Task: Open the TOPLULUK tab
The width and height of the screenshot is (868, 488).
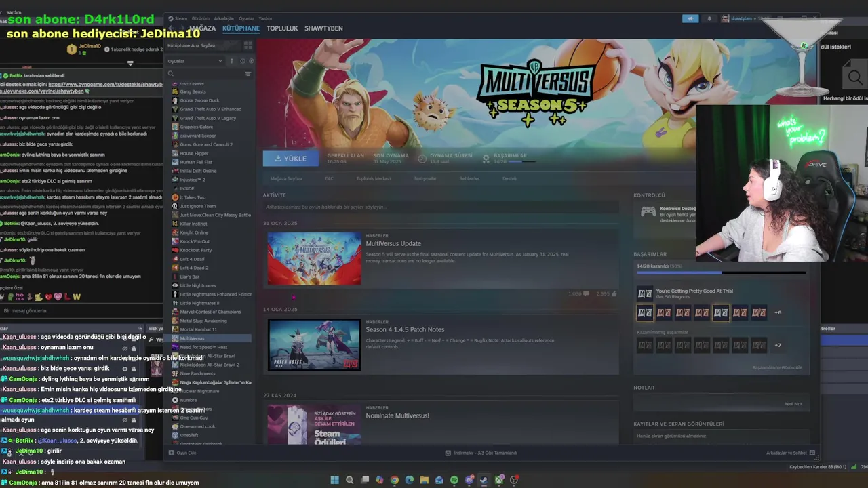Action: (x=282, y=28)
